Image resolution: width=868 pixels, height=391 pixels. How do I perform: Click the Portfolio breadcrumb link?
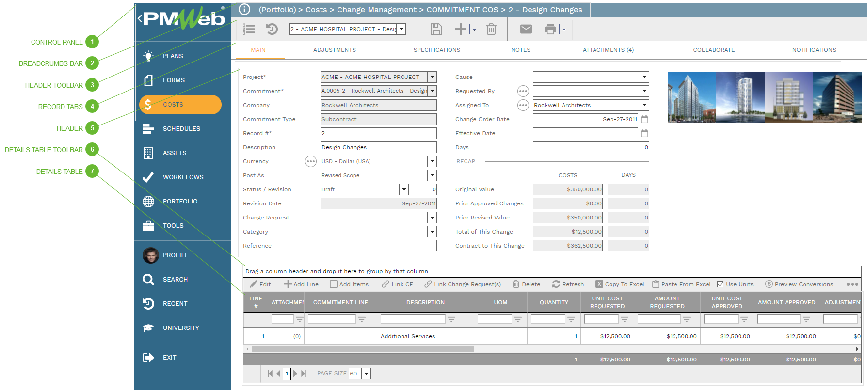click(277, 10)
